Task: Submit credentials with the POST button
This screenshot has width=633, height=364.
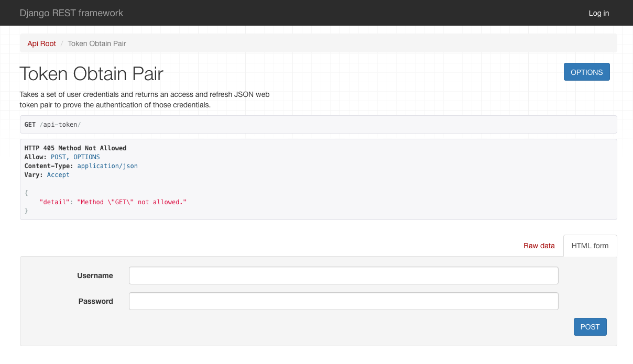Action: click(590, 326)
